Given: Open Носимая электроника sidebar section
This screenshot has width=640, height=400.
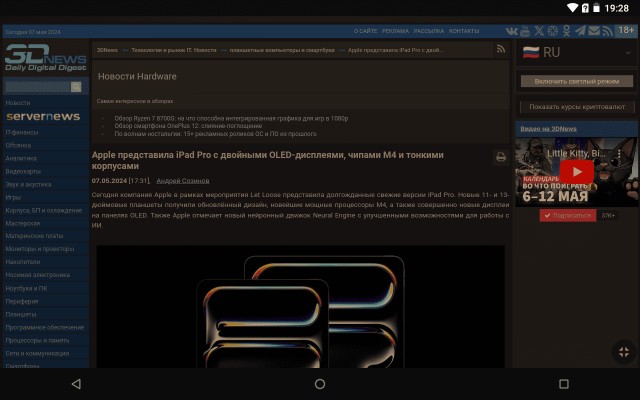Looking at the screenshot, I should point(38,275).
